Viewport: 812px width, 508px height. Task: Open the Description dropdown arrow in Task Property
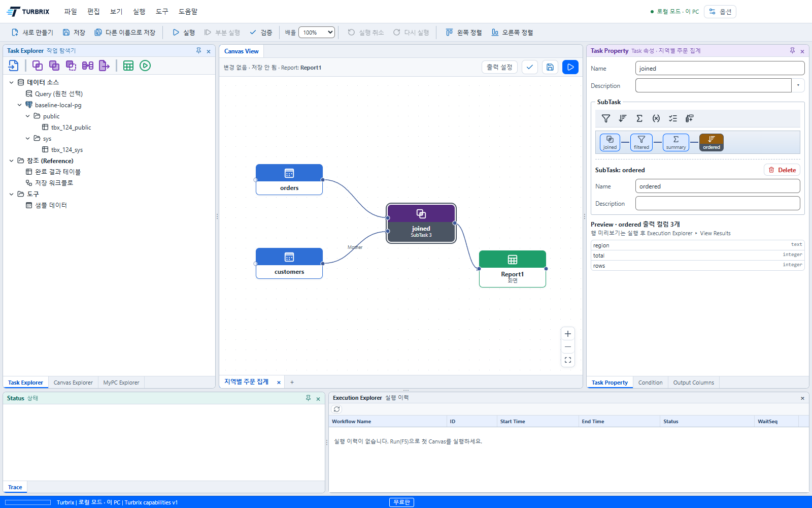(798, 85)
